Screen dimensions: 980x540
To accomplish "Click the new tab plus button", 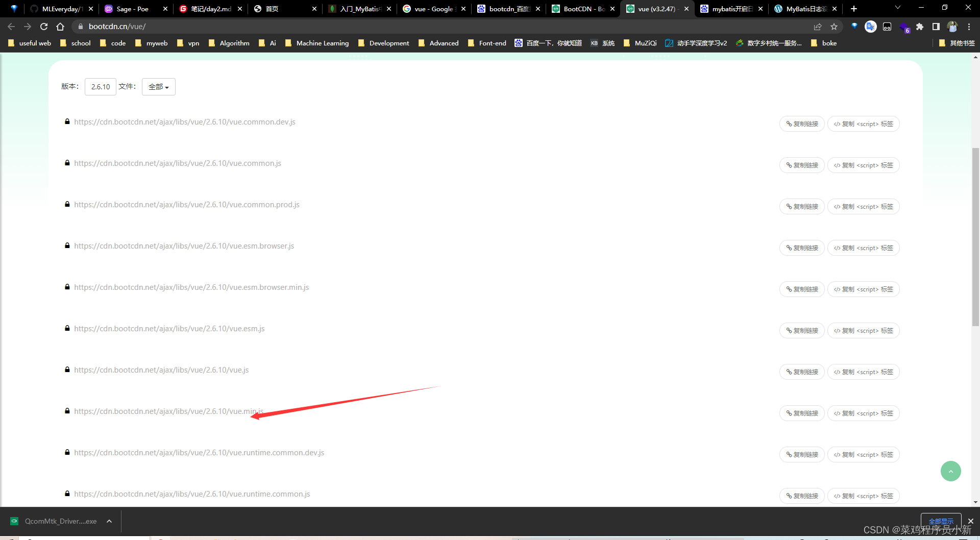I will [853, 8].
